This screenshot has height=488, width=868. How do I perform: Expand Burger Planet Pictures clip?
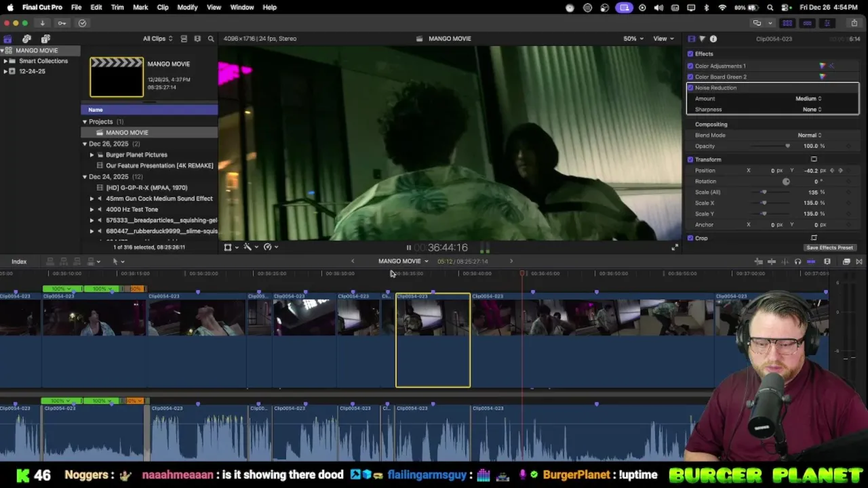pos(92,155)
